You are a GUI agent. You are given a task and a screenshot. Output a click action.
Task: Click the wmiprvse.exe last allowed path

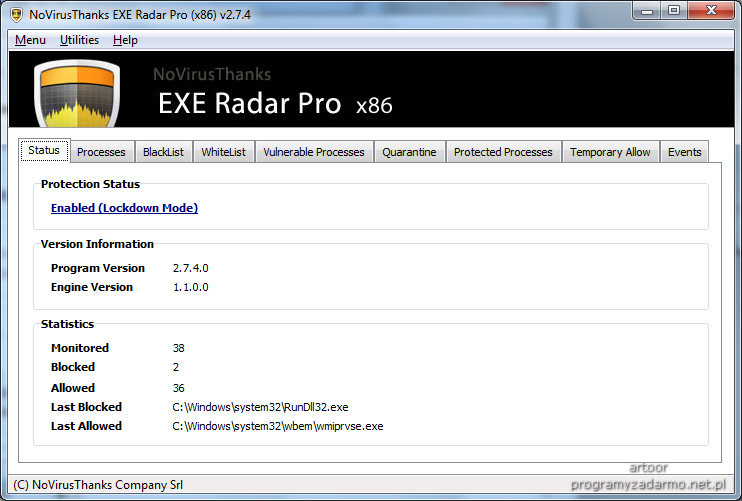click(278, 426)
